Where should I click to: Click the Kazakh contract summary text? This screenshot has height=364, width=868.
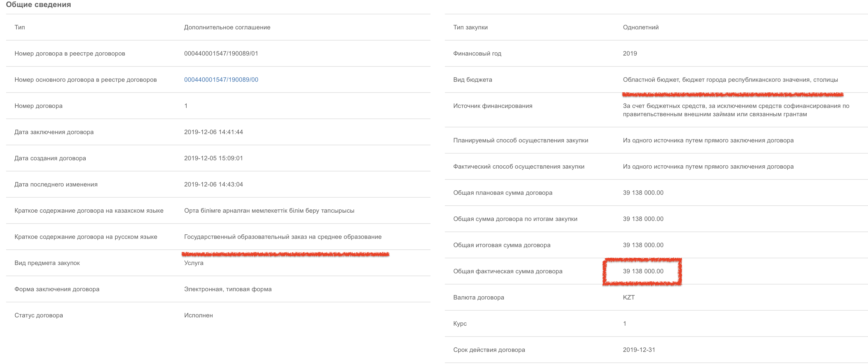269,211
